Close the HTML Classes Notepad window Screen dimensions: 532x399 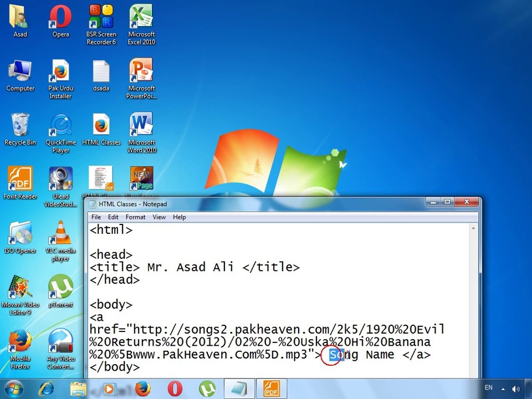467,202
